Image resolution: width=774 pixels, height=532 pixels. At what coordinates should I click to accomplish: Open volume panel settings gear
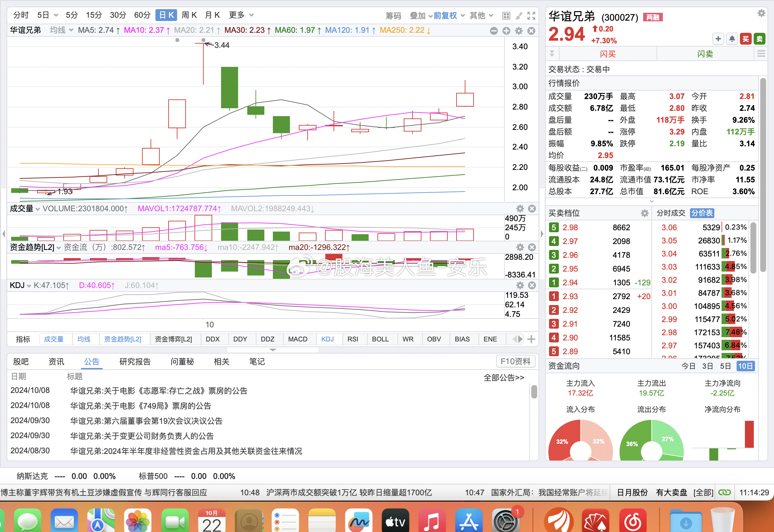[520, 209]
